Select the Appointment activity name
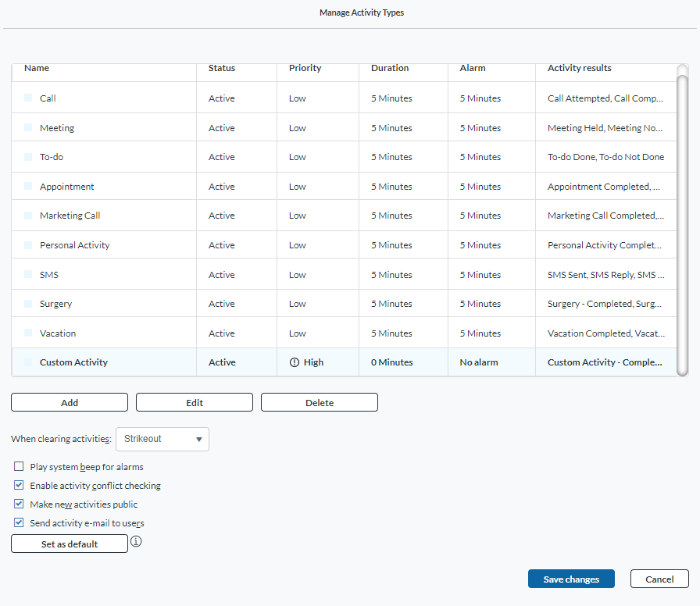The height and width of the screenshot is (606, 700). click(67, 187)
